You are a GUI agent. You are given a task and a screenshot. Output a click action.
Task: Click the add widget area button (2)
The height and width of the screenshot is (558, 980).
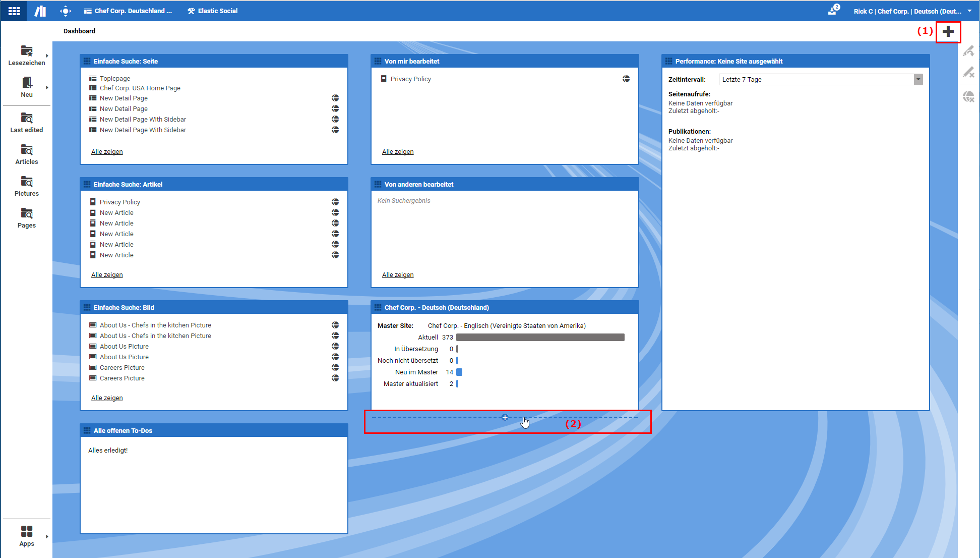(x=505, y=417)
